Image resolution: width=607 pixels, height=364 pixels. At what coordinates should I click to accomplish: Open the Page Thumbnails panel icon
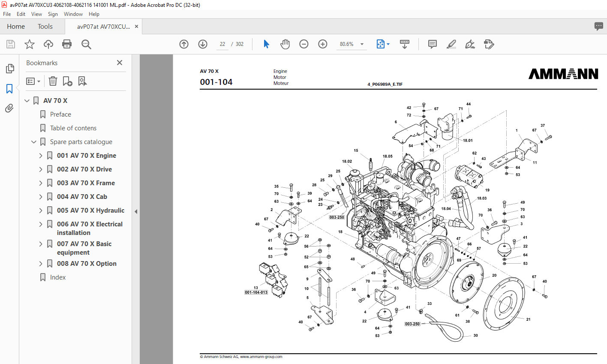(10, 69)
